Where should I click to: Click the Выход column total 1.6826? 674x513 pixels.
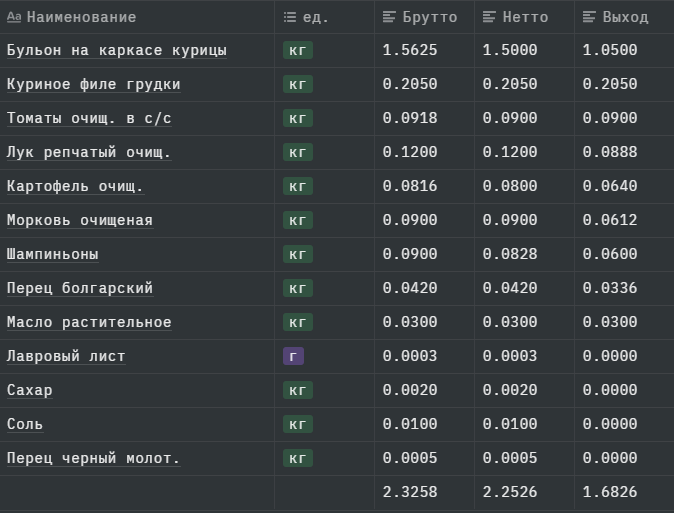610,493
